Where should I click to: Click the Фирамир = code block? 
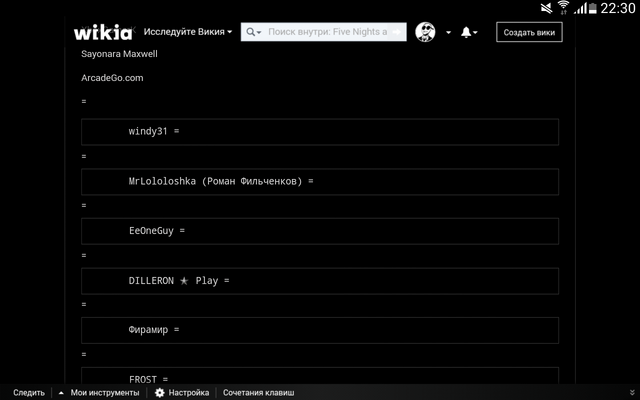pos(320,330)
